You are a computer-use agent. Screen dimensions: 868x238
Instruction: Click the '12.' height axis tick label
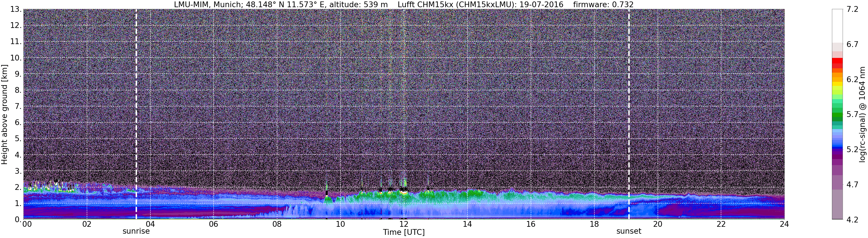pos(16,25)
